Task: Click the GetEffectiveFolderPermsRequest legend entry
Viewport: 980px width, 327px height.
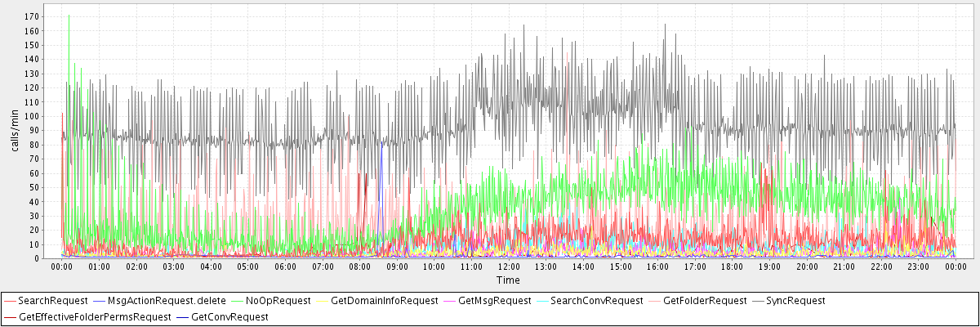Action: point(95,316)
